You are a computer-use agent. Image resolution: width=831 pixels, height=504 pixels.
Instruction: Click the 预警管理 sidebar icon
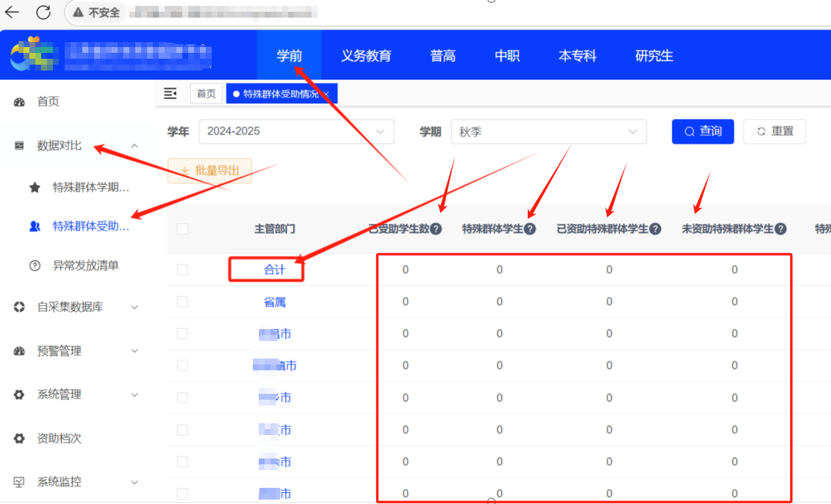click(x=19, y=351)
